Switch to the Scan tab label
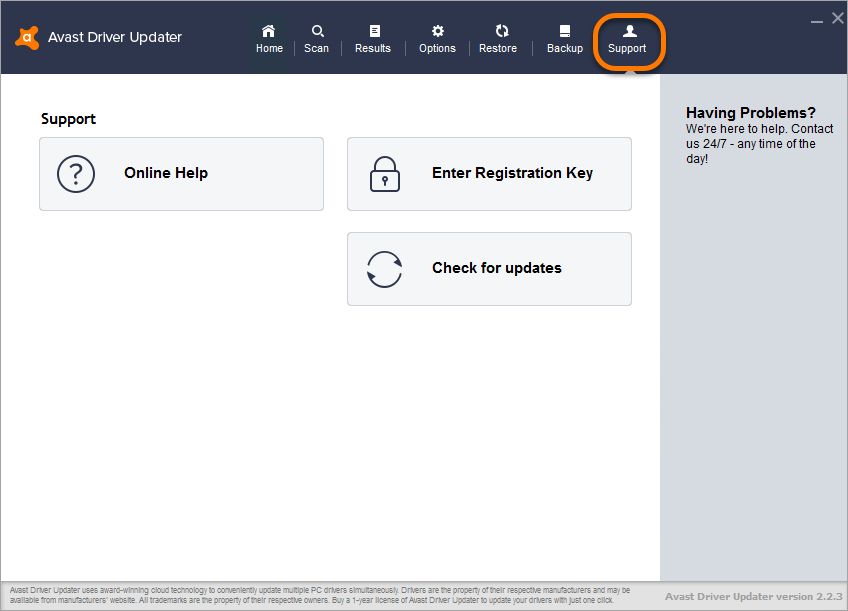The height and width of the screenshot is (611, 848). coord(316,48)
